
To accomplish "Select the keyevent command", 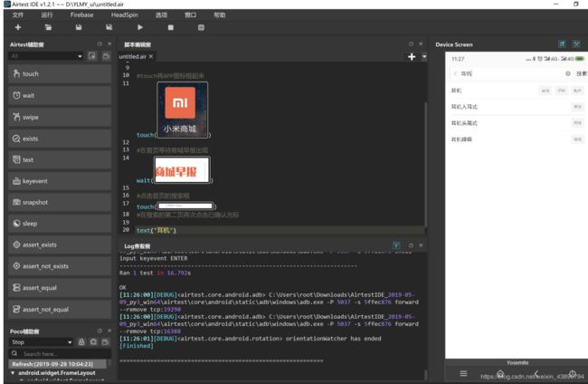I will [60, 181].
